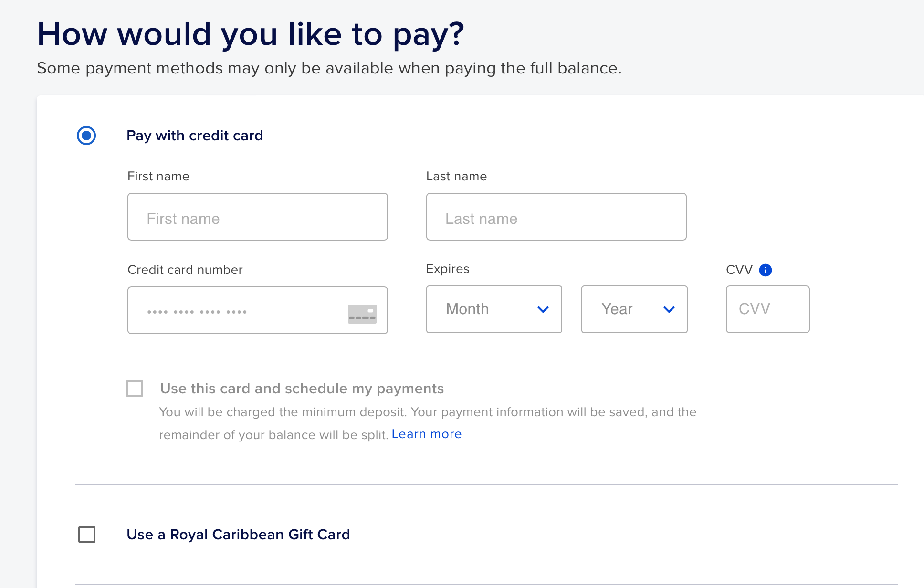The width and height of the screenshot is (924, 588).
Task: Click the Credit card number label
Action: [185, 270]
